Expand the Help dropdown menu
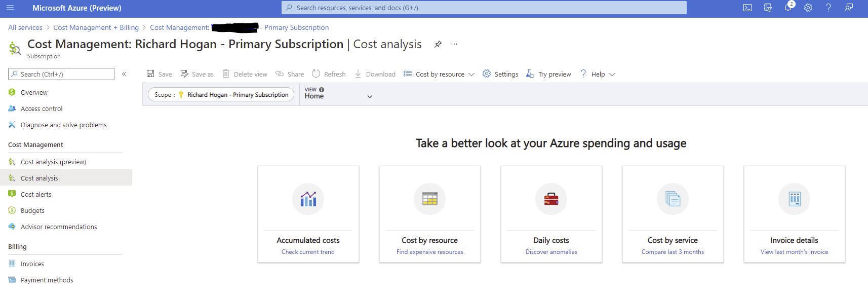 click(598, 74)
